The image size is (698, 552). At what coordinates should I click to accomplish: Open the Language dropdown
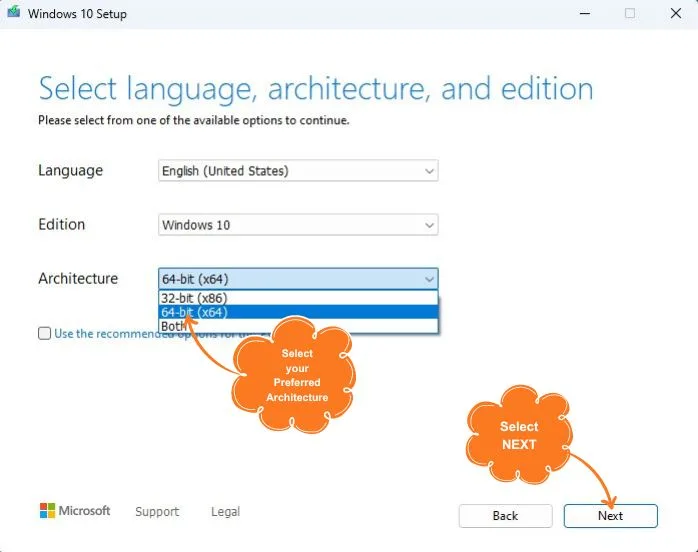coord(298,170)
